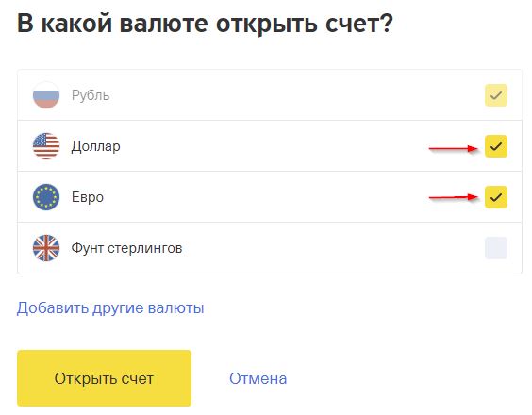The width and height of the screenshot is (532, 415).
Task: Click the British Union Jack flag icon
Action: point(46,248)
